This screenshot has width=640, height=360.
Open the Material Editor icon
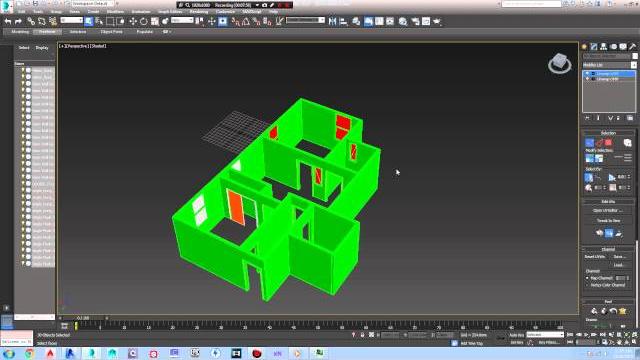pos(403,21)
